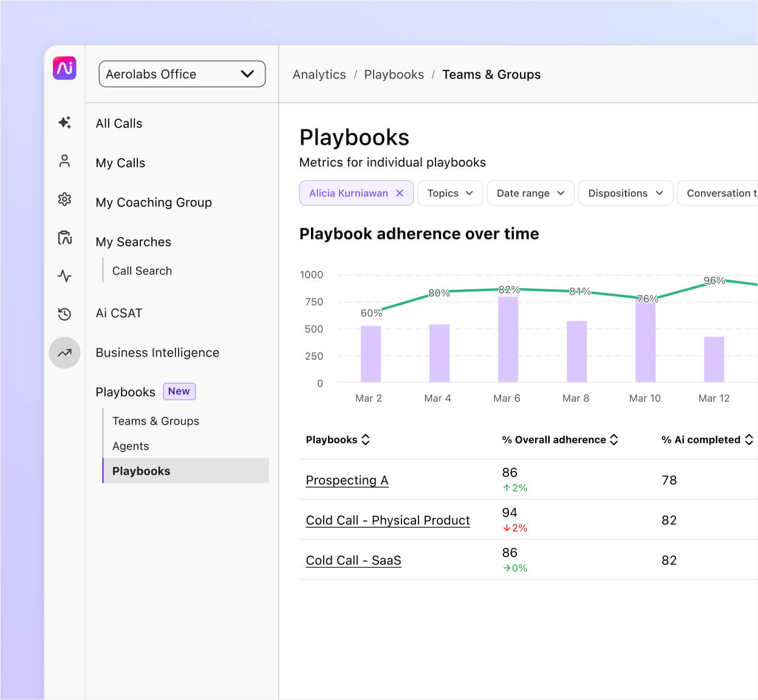This screenshot has height=700, width=758.
Task: Toggle sorting on % Overall adherence column
Action: pos(613,439)
